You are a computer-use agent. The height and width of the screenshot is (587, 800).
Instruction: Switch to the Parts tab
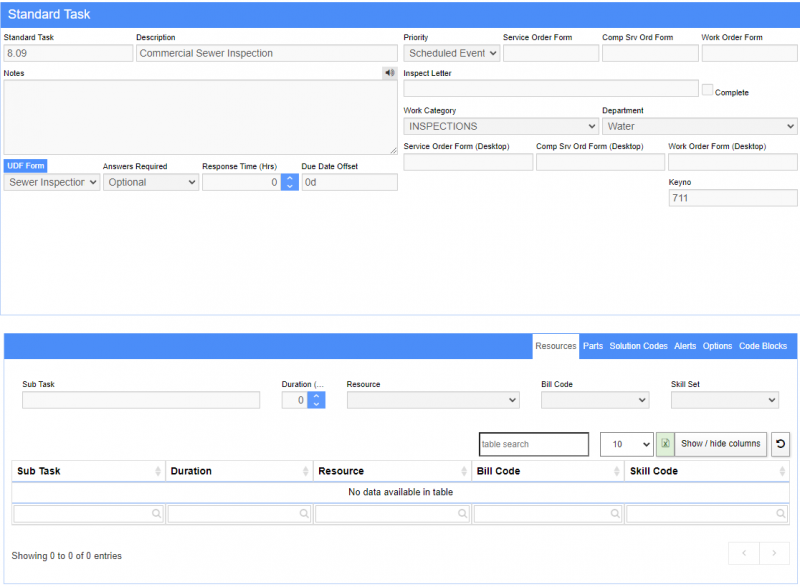[593, 346]
